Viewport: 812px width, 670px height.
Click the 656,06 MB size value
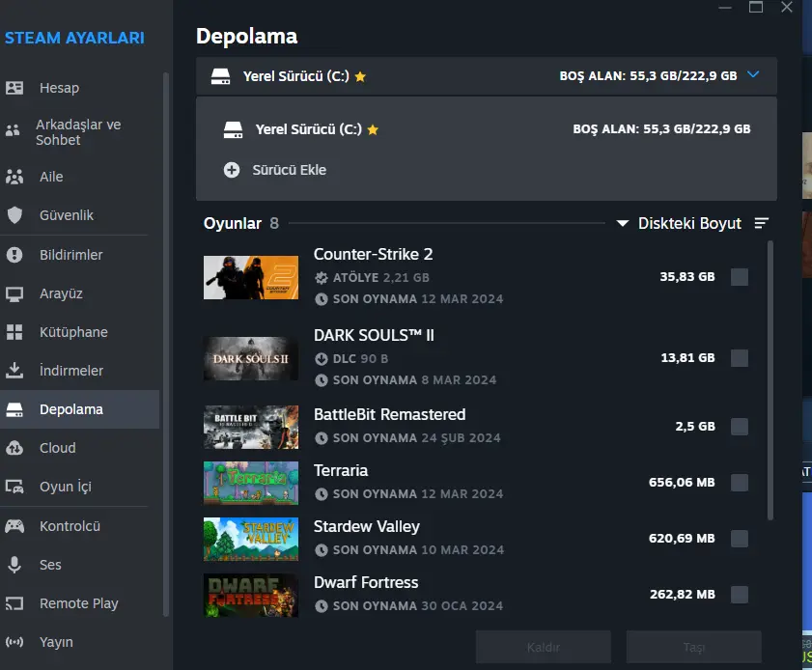pyautogui.click(x=682, y=483)
